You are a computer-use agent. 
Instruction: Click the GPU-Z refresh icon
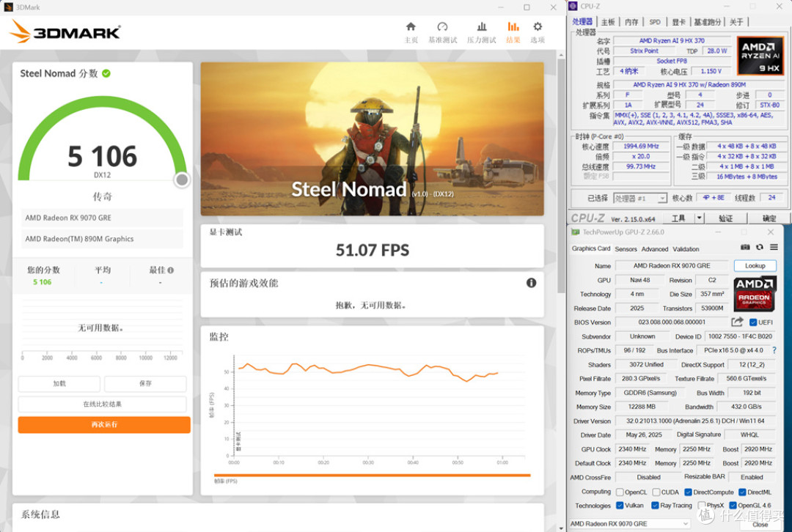[x=759, y=248]
